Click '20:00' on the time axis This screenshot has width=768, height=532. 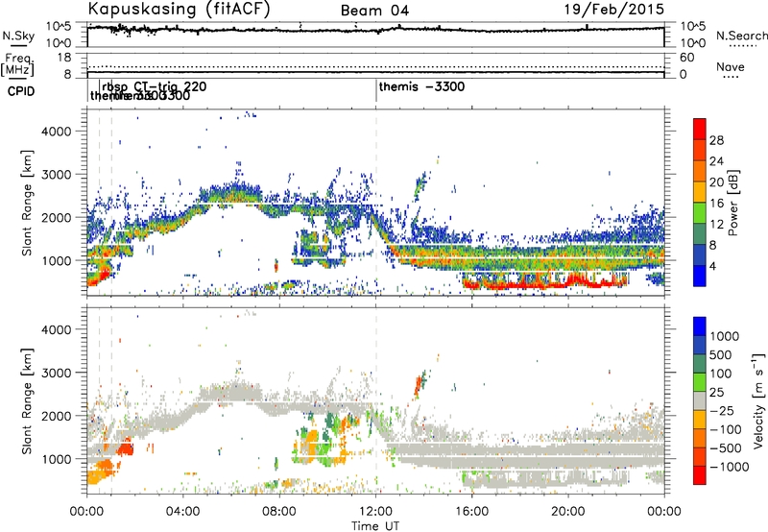tap(568, 512)
